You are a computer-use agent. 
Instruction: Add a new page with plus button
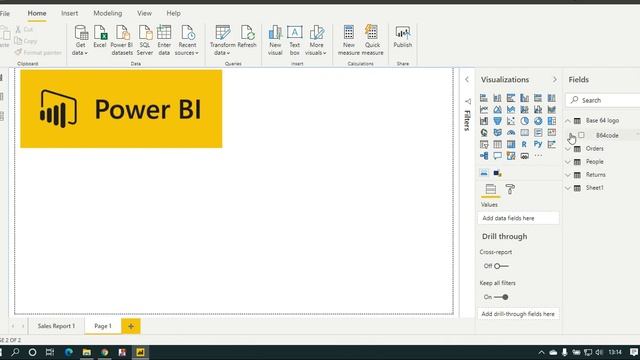(x=131, y=326)
